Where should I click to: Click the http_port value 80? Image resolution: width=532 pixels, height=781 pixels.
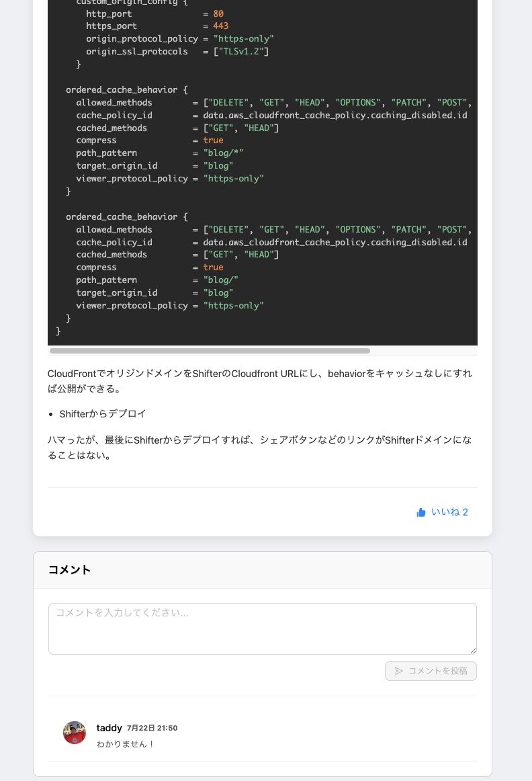click(218, 13)
